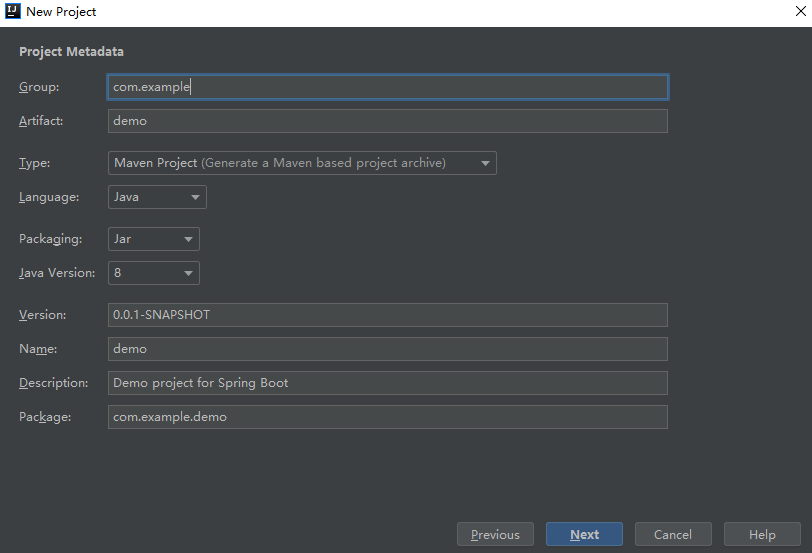Click the Group label
This screenshot has width=812, height=553.
[39, 87]
